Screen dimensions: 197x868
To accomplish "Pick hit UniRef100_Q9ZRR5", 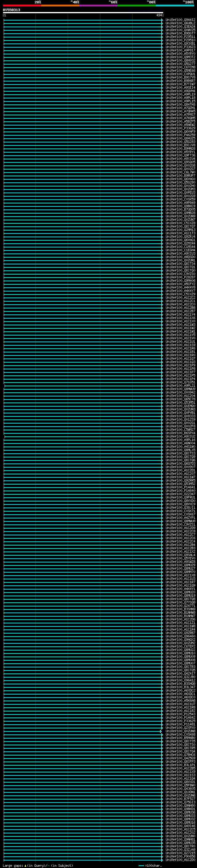I will point(180,480).
